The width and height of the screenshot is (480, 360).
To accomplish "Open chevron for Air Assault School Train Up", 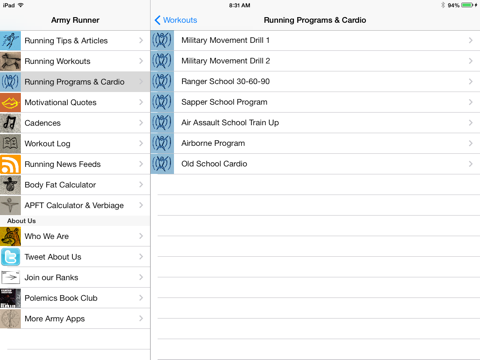I will [470, 123].
